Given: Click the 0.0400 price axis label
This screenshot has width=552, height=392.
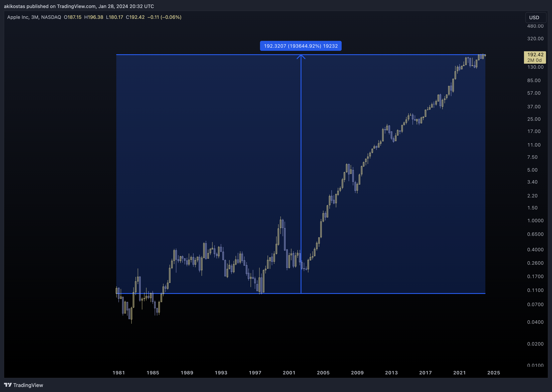Looking at the screenshot, I should [x=535, y=322].
